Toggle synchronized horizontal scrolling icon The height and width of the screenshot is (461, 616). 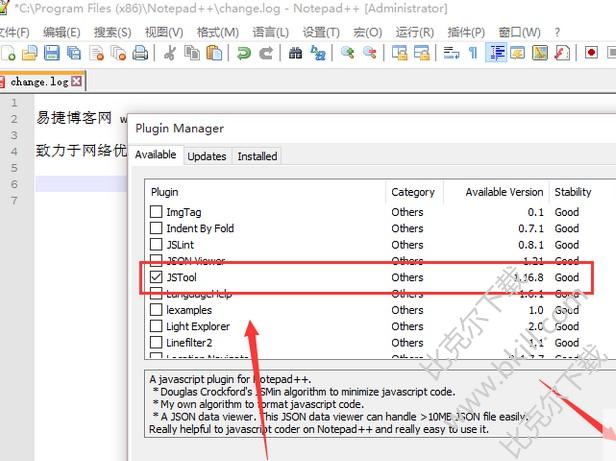422,53
